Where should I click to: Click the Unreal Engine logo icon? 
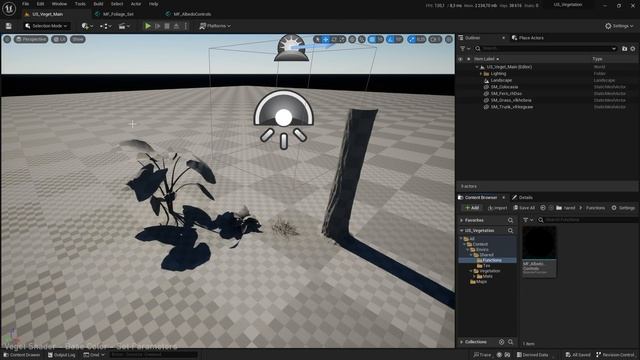tap(9, 9)
